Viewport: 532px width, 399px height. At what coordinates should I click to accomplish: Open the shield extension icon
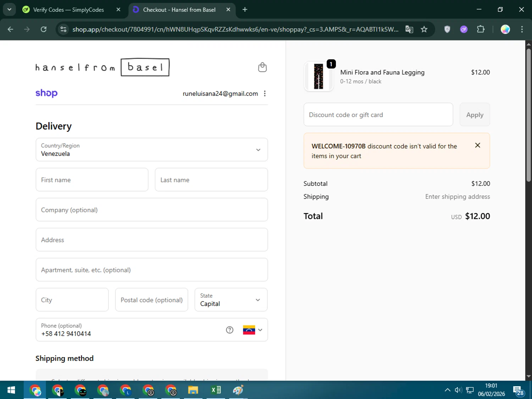(447, 29)
